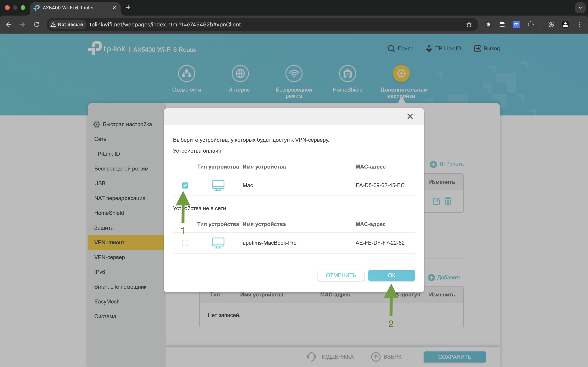Close the device selection dialog
Screen dimensions: 588x367
tap(410, 116)
